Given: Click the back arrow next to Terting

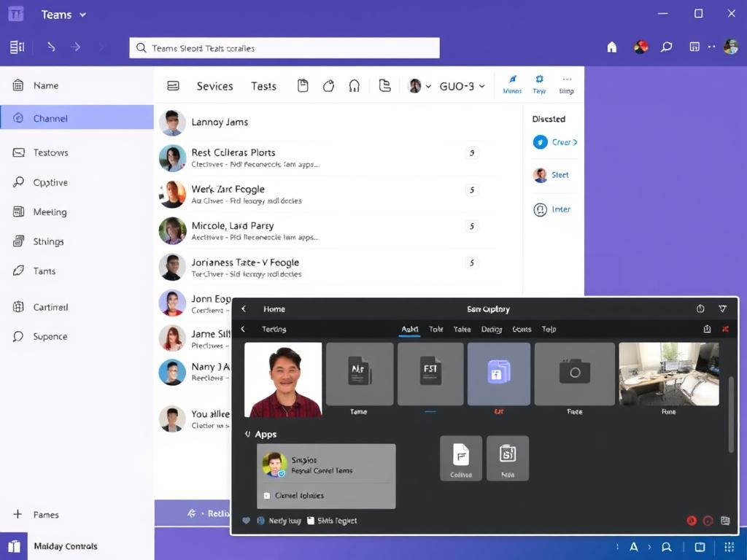Looking at the screenshot, I should [243, 329].
